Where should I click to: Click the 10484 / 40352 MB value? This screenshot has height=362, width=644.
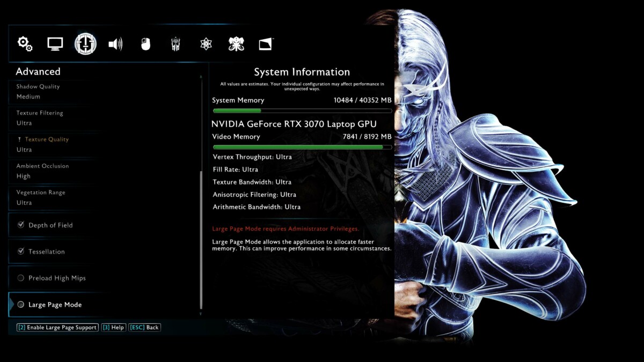click(x=363, y=100)
